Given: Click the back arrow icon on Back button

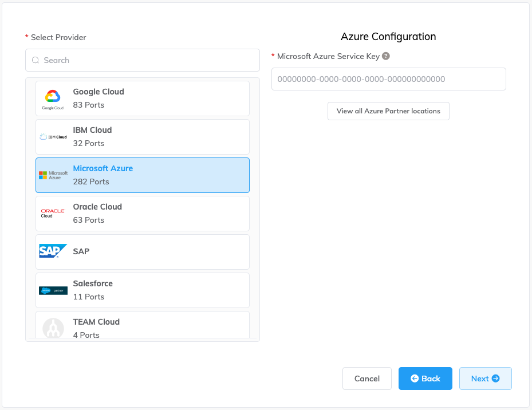Looking at the screenshot, I should coord(415,378).
